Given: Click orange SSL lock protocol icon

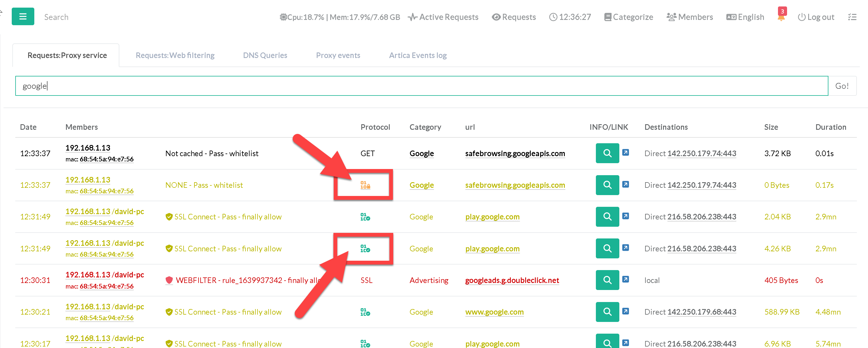Looking at the screenshot, I should pyautogui.click(x=365, y=185).
